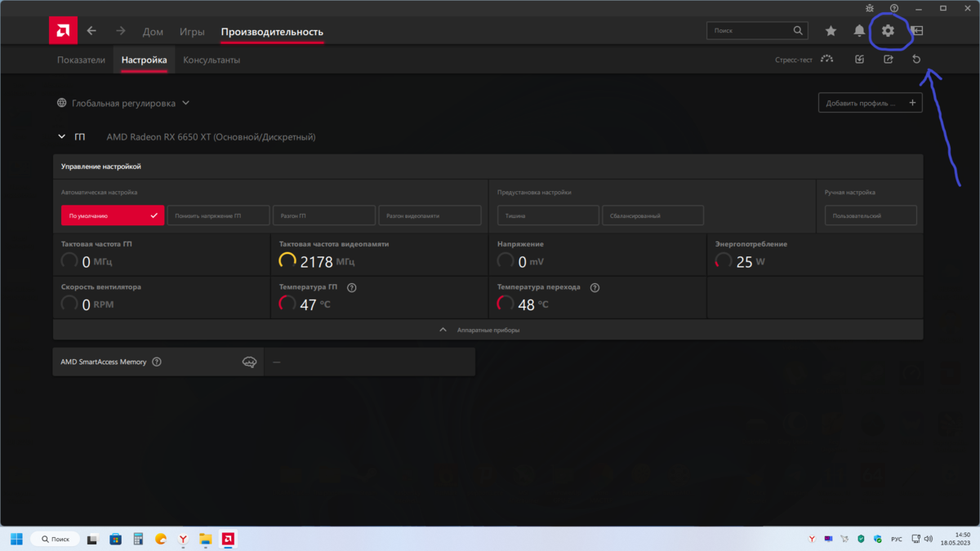
Task: Switch РУС input language in tray
Action: tap(896, 539)
